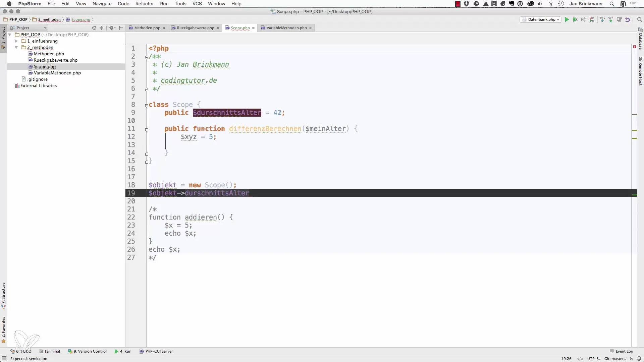This screenshot has width=644, height=362.
Task: Click the Git: master branch widget
Action: 615,359
